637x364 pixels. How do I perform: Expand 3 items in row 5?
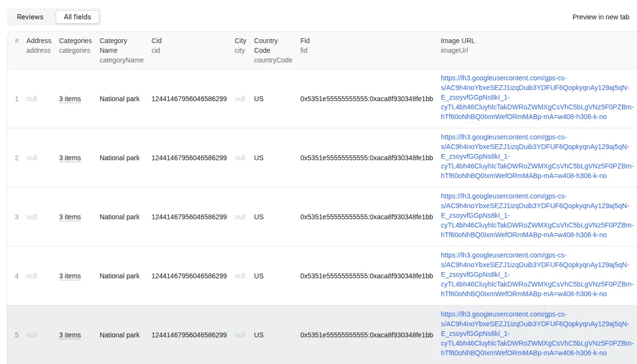[70, 335]
